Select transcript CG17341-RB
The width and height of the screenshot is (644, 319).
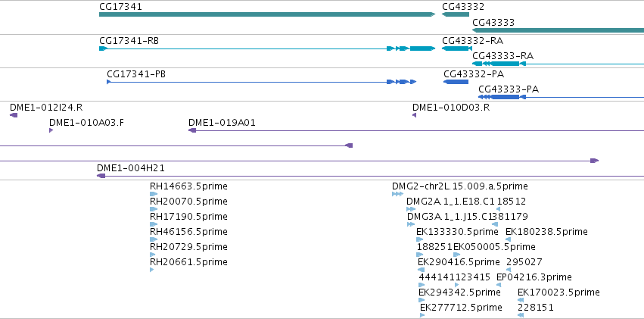click(x=267, y=48)
